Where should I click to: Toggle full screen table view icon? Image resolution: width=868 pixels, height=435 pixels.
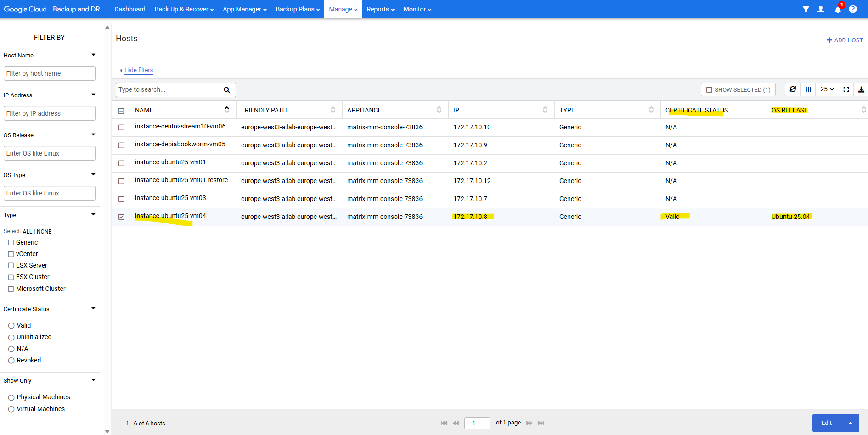point(846,89)
